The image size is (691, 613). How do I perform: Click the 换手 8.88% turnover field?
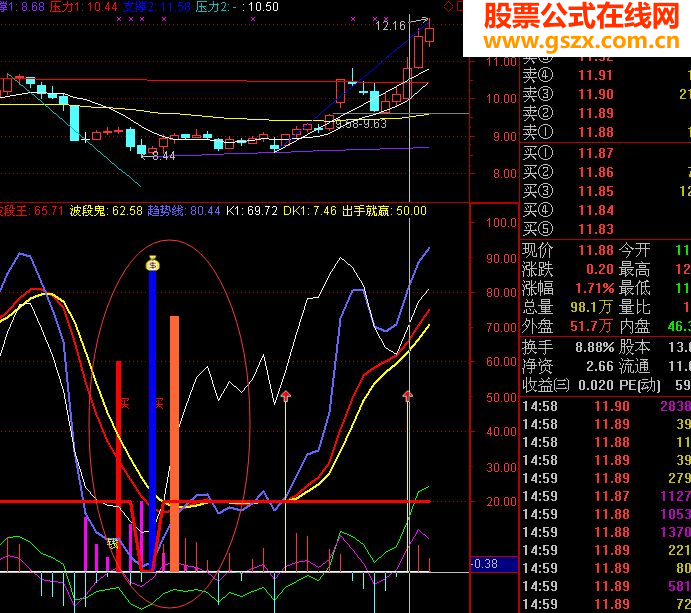(568, 347)
